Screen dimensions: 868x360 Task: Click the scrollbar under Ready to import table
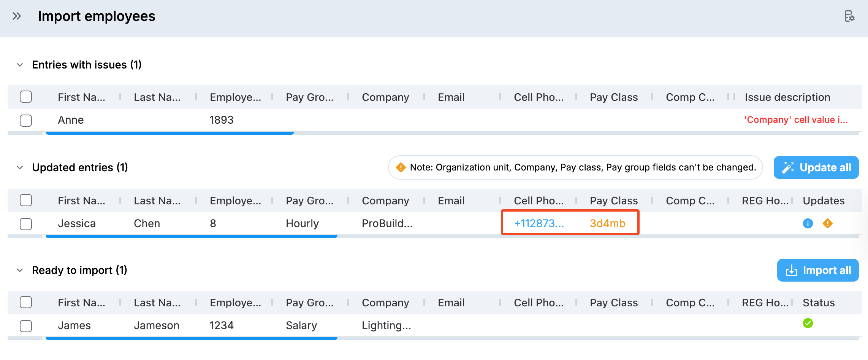tap(191, 338)
